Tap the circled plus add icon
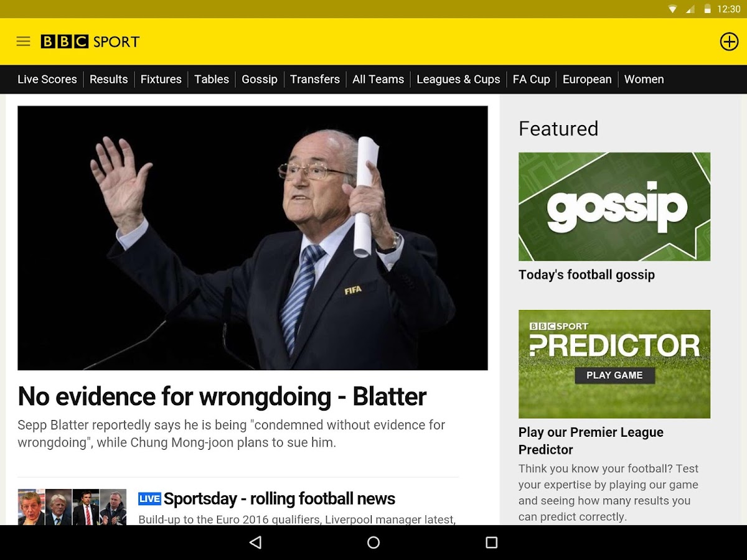 [x=729, y=42]
